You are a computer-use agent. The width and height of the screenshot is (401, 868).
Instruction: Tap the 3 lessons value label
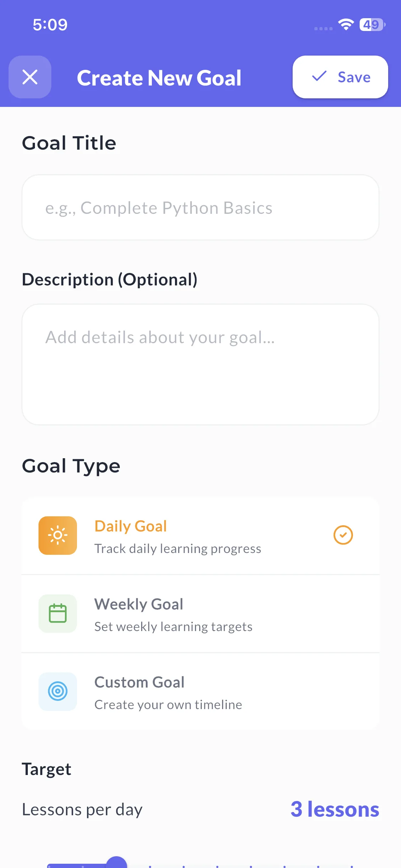click(334, 809)
